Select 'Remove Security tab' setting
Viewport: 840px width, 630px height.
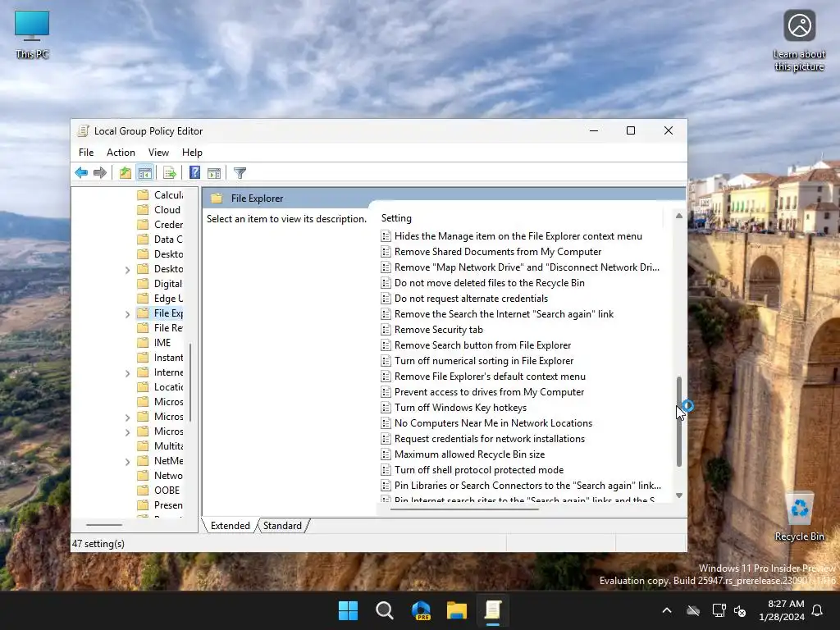(438, 330)
